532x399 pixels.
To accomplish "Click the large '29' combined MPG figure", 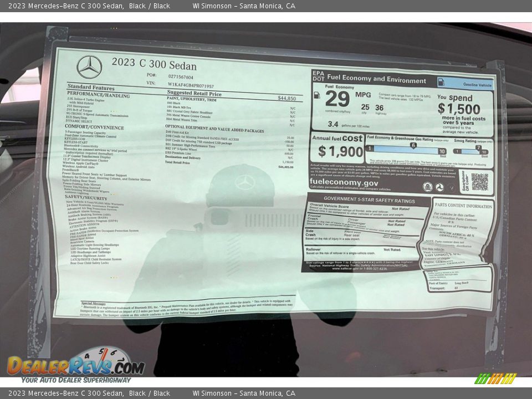I will click(337, 99).
